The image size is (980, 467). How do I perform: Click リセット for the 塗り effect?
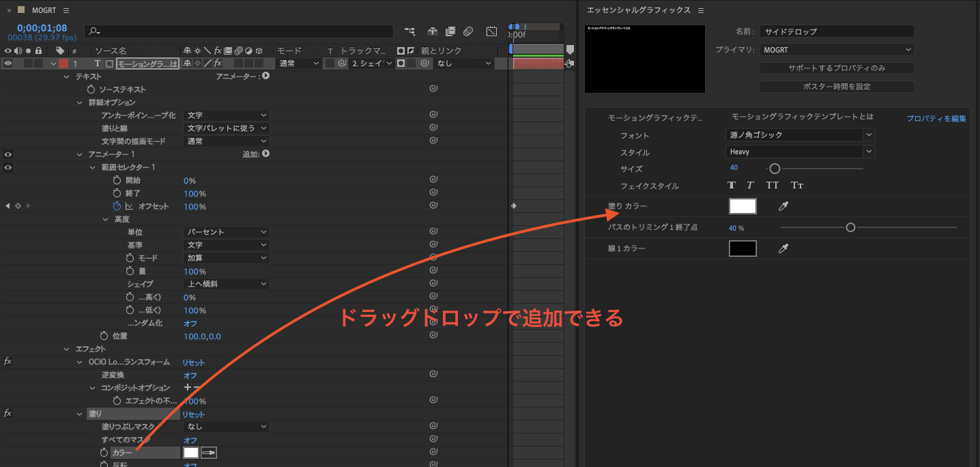click(193, 414)
